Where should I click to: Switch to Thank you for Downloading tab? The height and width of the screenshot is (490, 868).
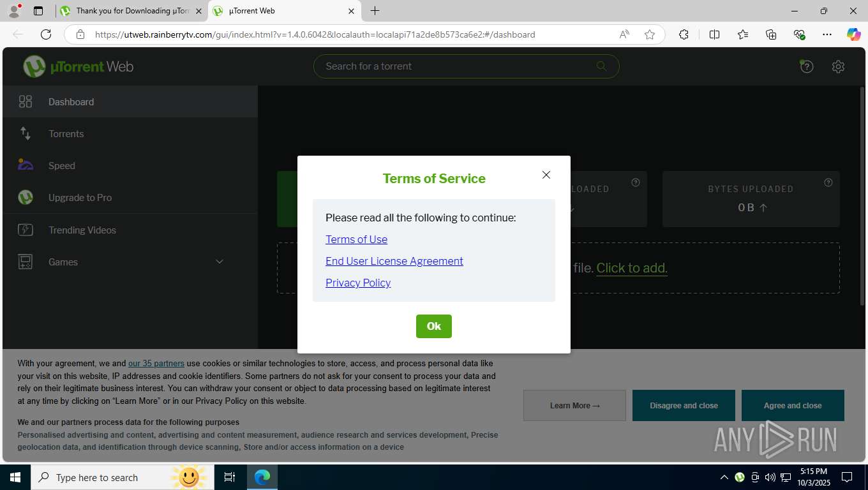coord(131,11)
